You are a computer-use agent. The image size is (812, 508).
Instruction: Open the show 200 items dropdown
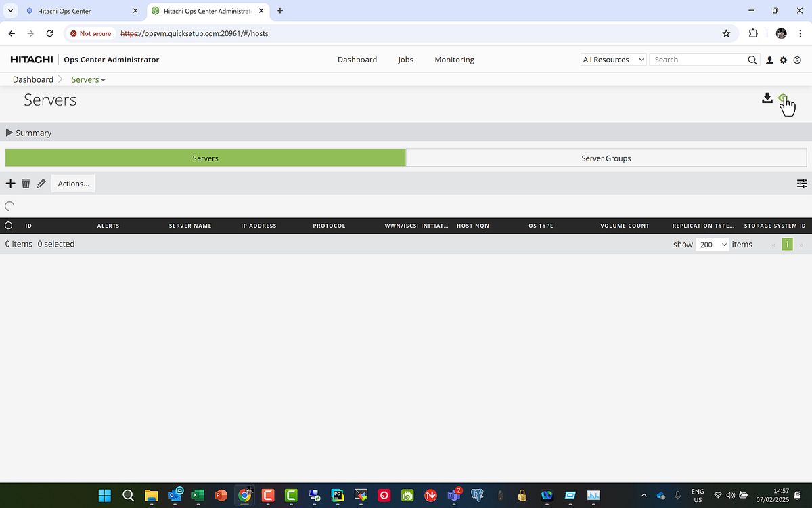tap(713, 245)
